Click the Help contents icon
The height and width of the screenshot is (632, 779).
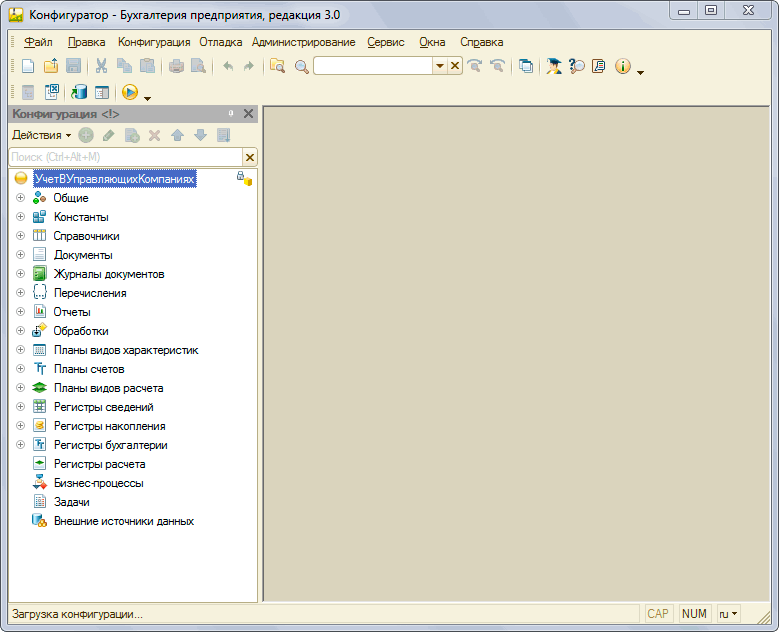pyautogui.click(x=599, y=66)
